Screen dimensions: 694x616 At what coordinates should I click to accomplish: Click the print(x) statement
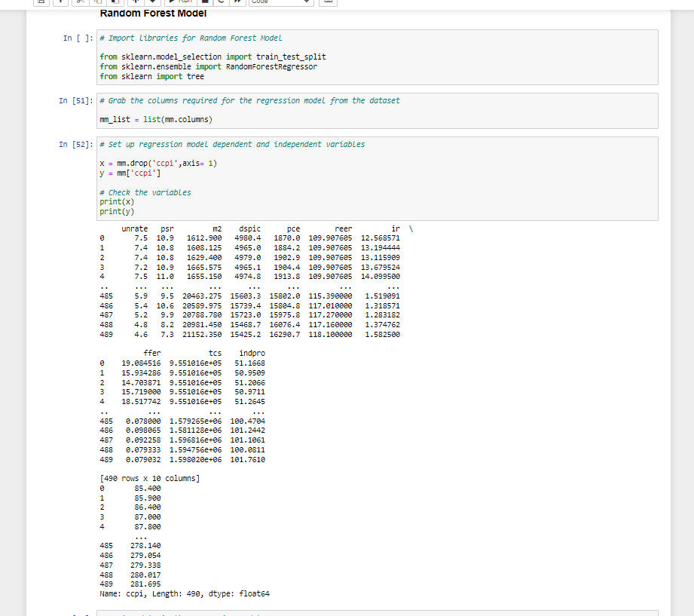tap(117, 202)
